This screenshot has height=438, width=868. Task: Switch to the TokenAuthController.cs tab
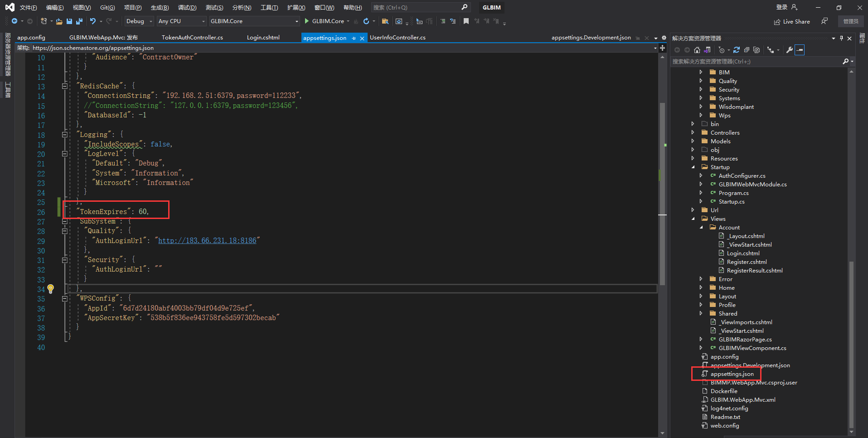(192, 38)
